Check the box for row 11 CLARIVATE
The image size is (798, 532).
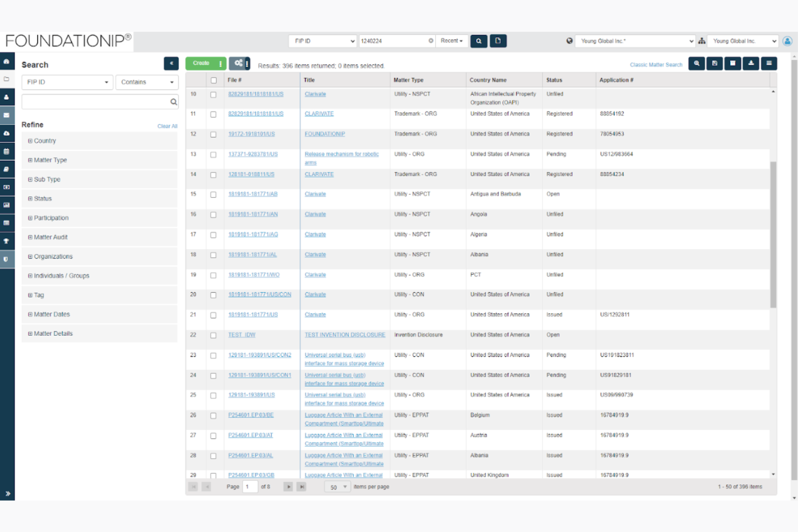coord(214,115)
